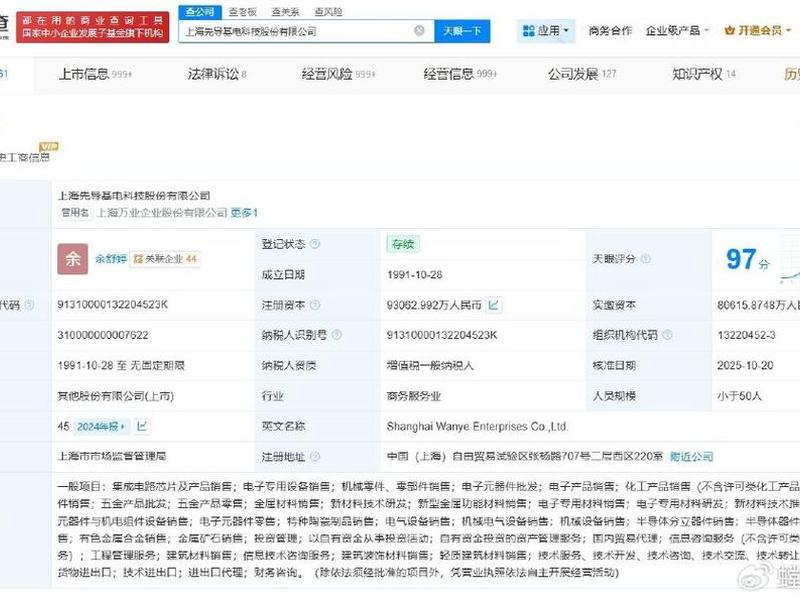
Task: Select English name Shanghai Wanye Enterprises text
Action: click(x=477, y=426)
